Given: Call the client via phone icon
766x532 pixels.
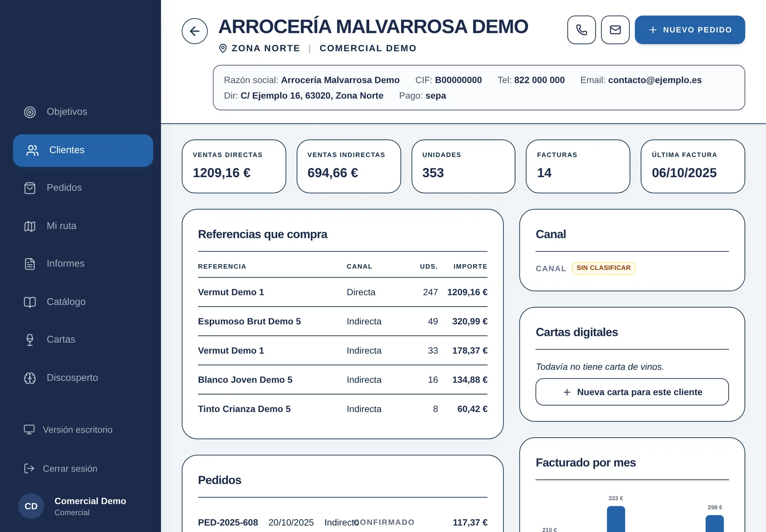Looking at the screenshot, I should 582,30.
